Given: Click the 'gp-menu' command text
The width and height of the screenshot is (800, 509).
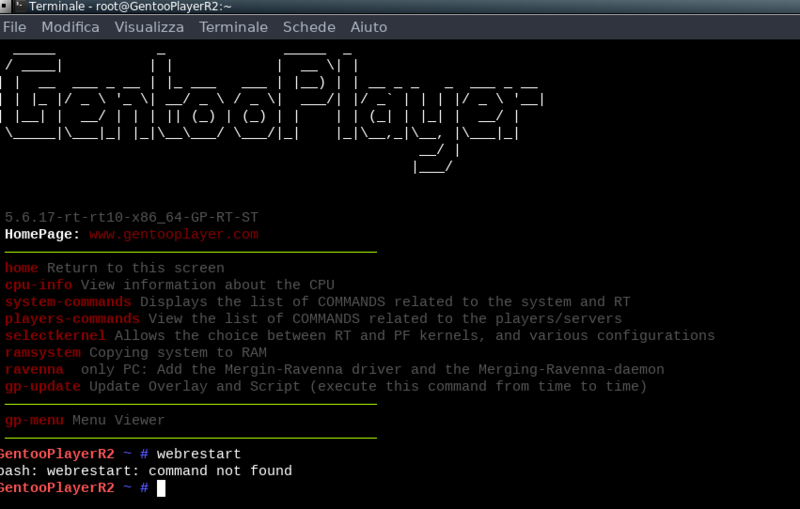Looking at the screenshot, I should (34, 420).
